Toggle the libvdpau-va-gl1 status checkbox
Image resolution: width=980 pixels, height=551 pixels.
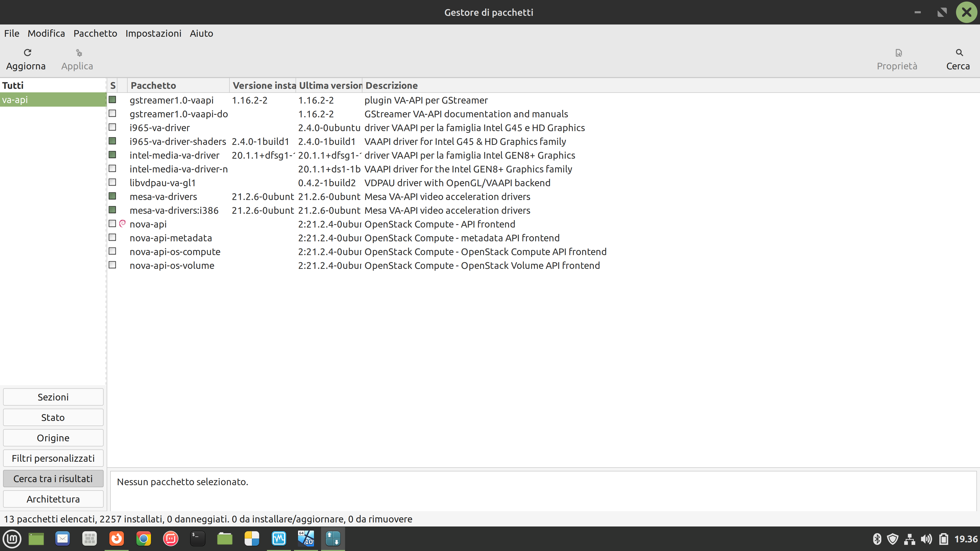tap(112, 182)
